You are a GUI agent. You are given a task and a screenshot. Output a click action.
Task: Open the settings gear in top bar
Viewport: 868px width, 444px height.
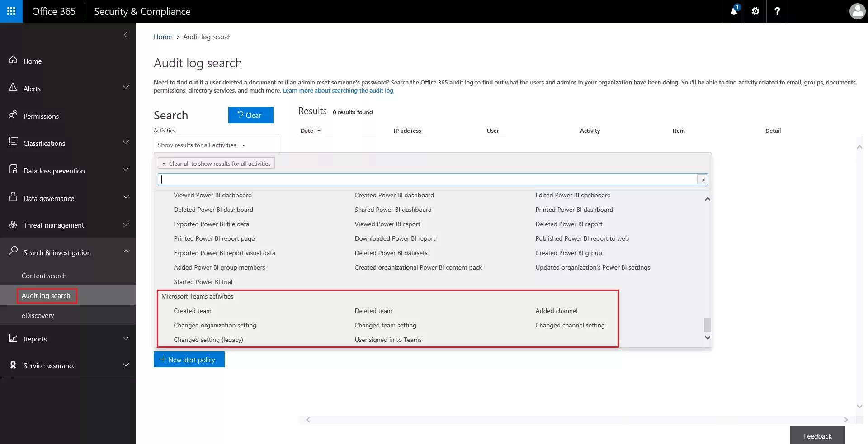pyautogui.click(x=755, y=11)
